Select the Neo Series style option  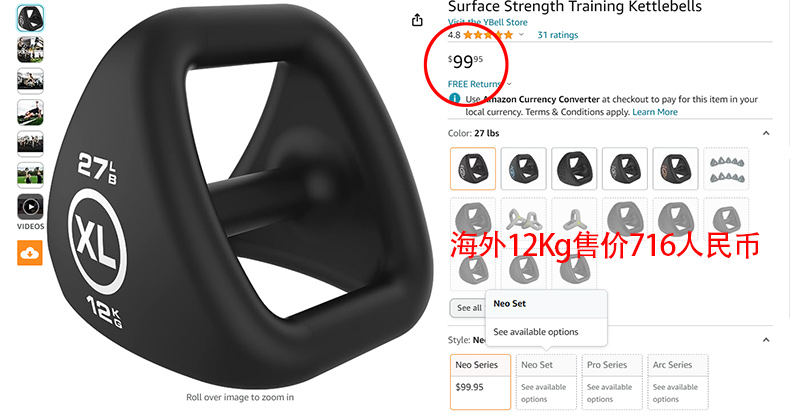pos(480,382)
